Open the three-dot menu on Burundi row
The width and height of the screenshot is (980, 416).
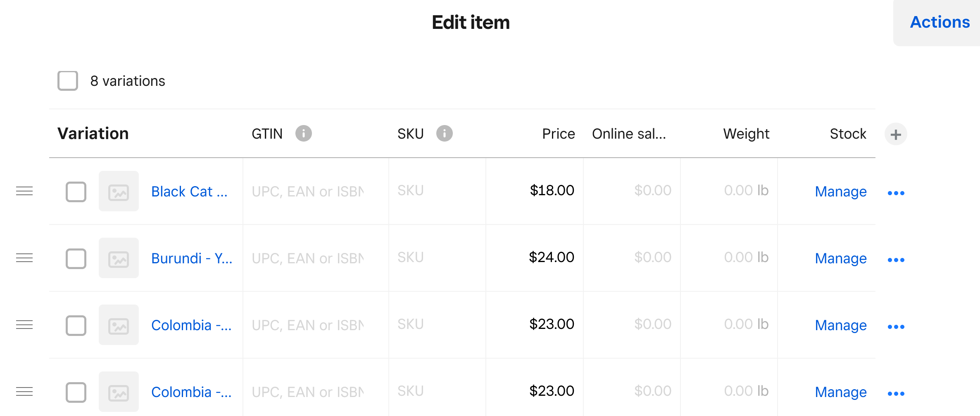(x=897, y=259)
